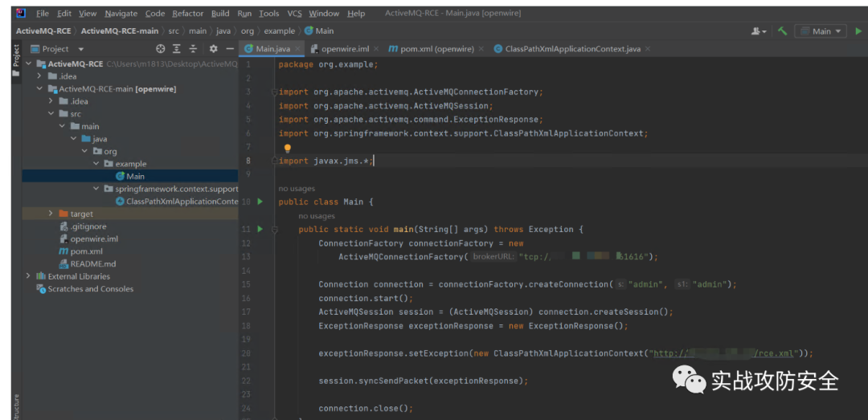Click Collapse All icon in Project panel

pos(193,49)
